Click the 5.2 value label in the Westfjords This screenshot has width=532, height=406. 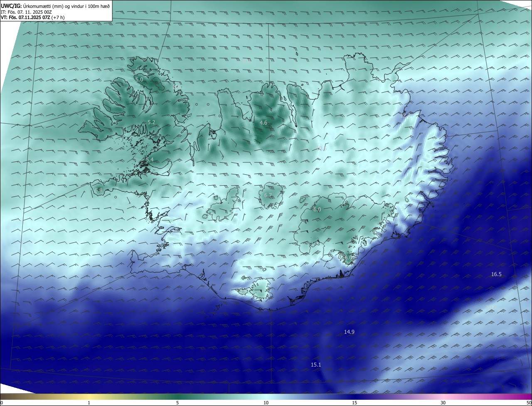coord(151,122)
